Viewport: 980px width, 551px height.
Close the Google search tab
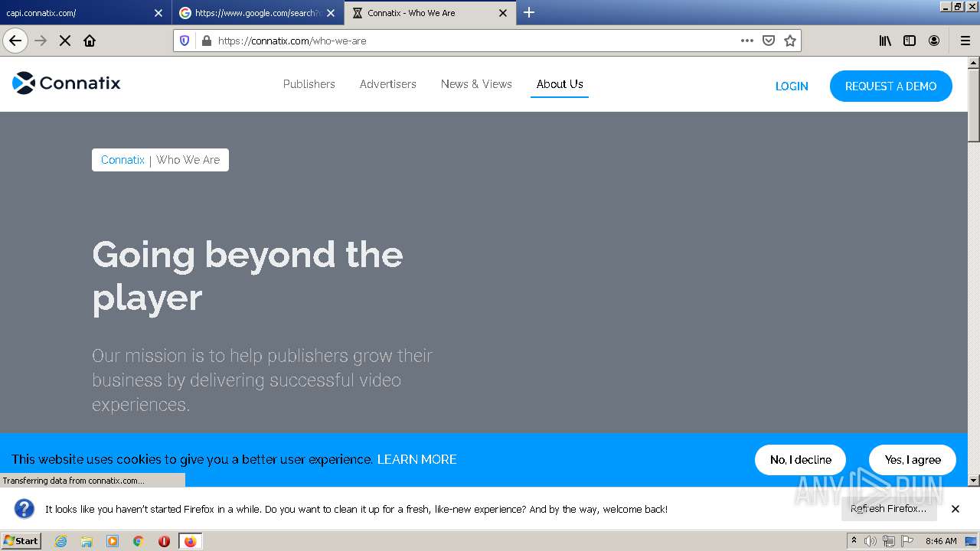tap(331, 13)
